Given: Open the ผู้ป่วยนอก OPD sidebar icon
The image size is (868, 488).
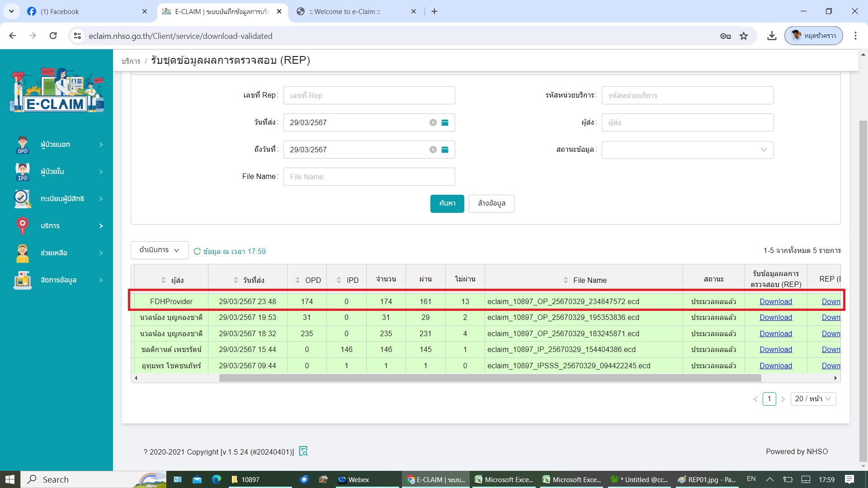Looking at the screenshot, I should [22, 145].
